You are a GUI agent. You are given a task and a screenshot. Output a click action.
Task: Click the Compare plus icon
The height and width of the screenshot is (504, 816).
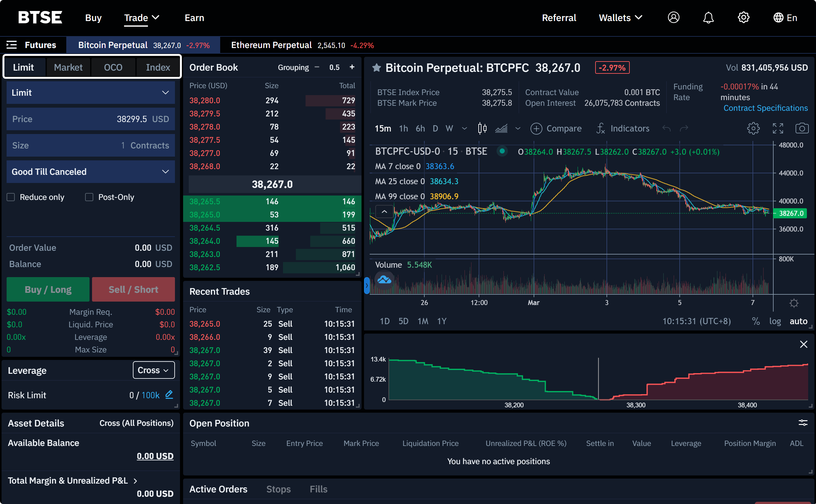[536, 128]
